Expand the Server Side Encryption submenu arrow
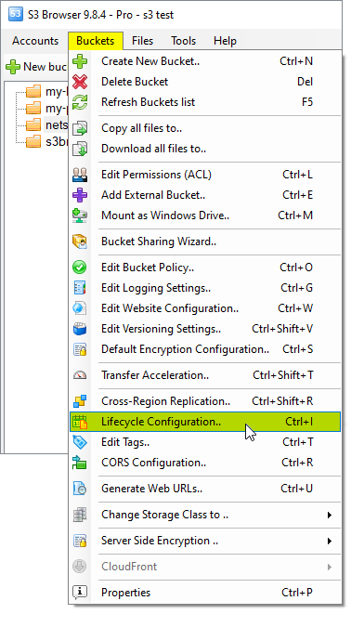Viewport: 364px width, 627px height. 330,541
